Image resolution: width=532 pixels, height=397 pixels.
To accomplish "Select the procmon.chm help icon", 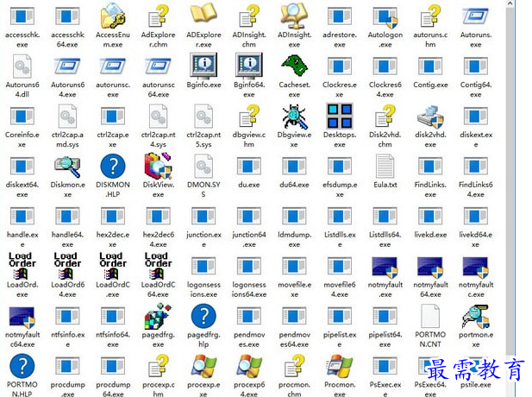I will [x=294, y=366].
